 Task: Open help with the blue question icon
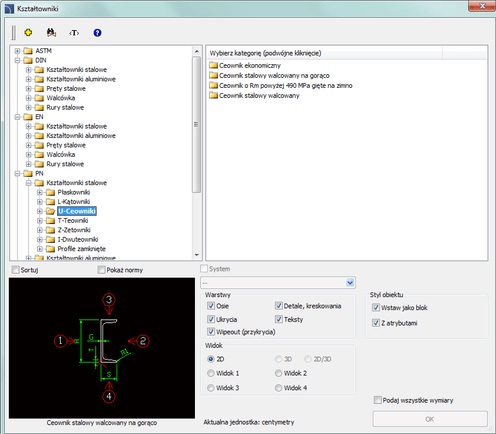[97, 33]
